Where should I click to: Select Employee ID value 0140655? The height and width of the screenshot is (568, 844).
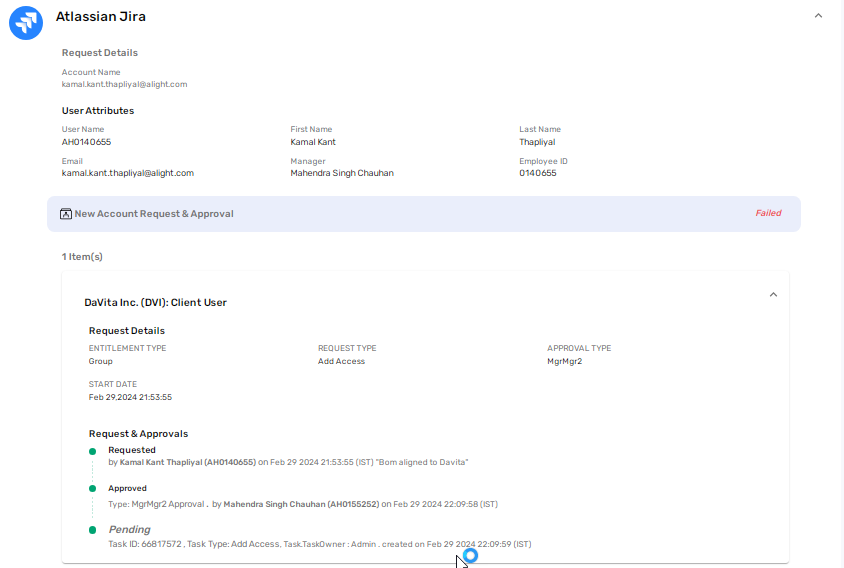click(x=538, y=173)
